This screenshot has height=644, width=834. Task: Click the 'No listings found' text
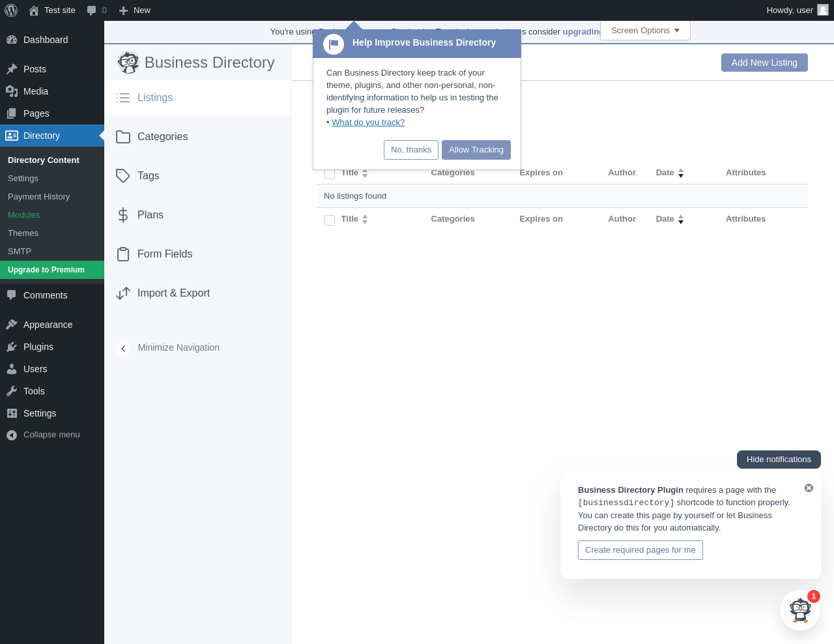[355, 196]
